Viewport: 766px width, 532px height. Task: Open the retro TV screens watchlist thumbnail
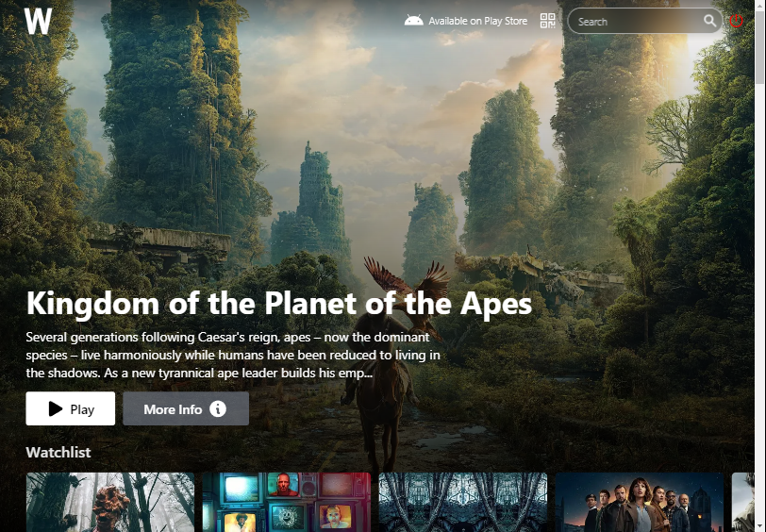click(x=287, y=502)
